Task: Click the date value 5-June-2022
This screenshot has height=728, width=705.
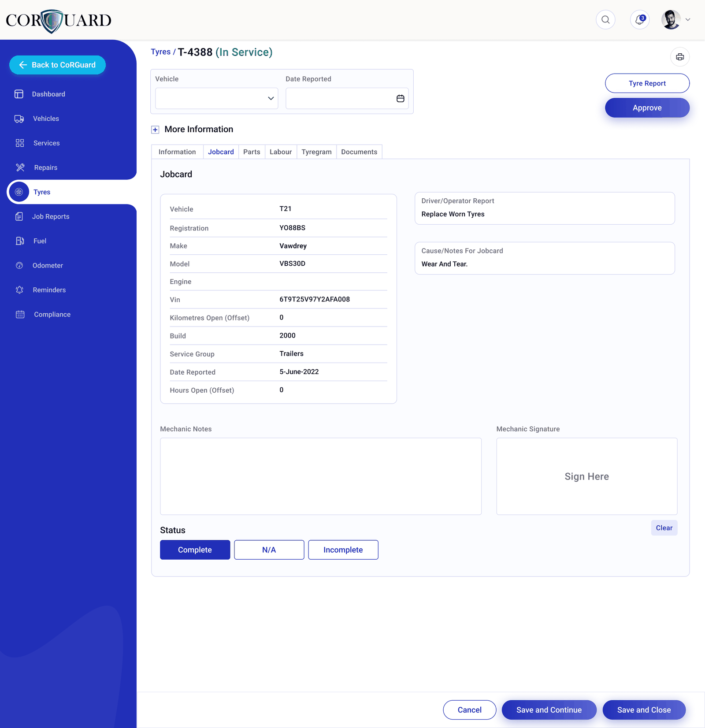Action: coord(299,372)
